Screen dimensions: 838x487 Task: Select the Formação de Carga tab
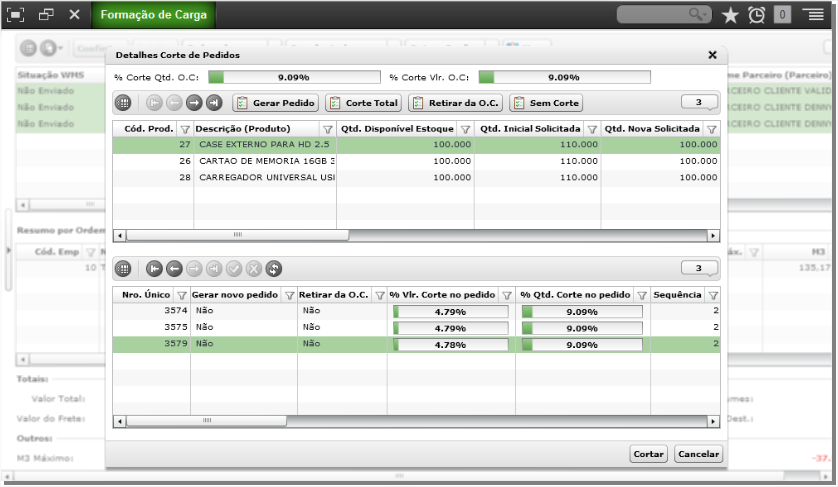tap(153, 15)
